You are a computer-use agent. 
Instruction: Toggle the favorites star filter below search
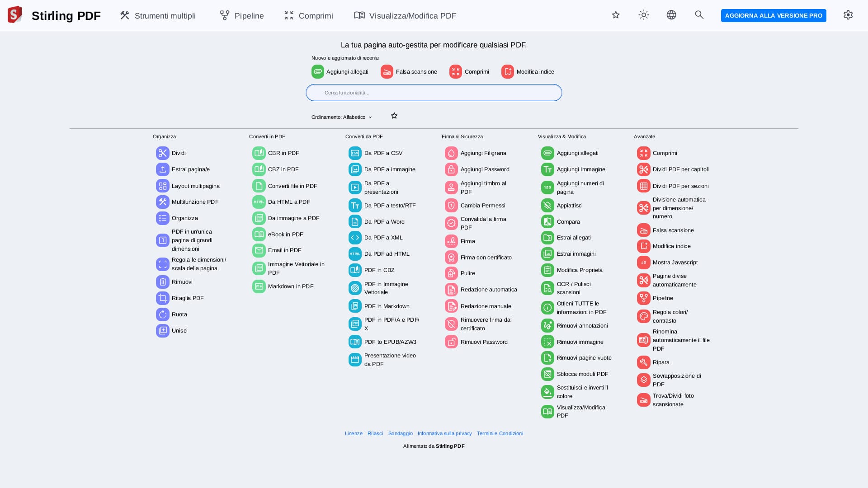pyautogui.click(x=394, y=116)
